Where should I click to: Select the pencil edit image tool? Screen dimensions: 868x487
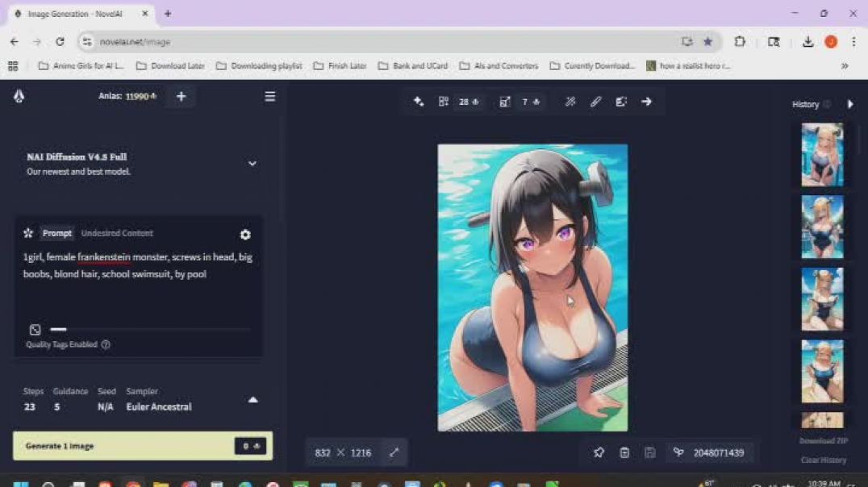(x=595, y=102)
